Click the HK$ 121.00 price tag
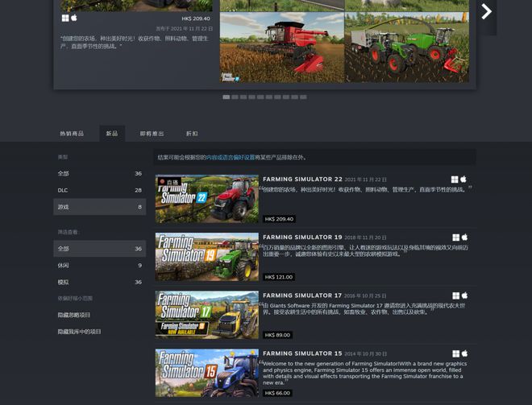 click(x=279, y=277)
